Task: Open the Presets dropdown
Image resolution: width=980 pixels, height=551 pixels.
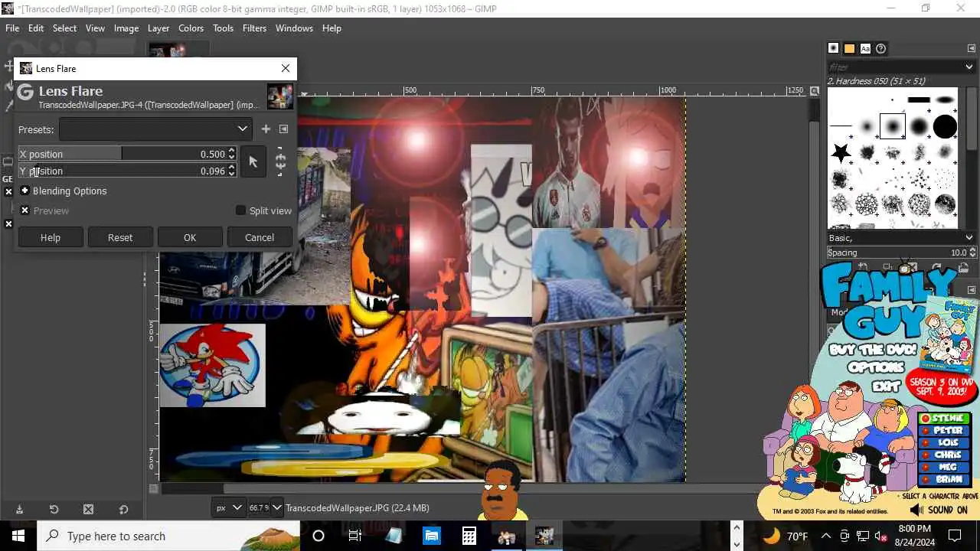Action: (155, 129)
